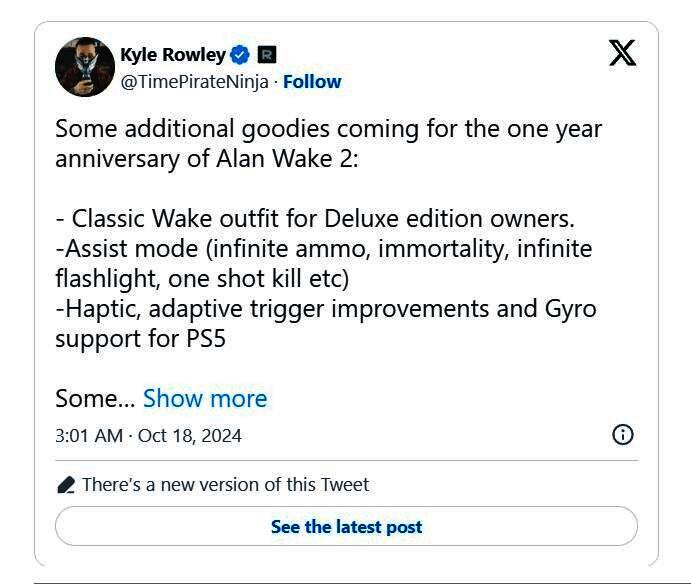Click the "Some additional goodies" opening line
This screenshot has height=584, width=691.
click(328, 130)
